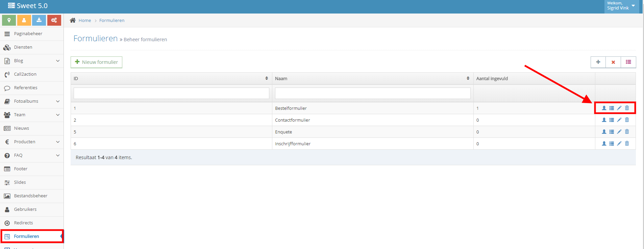Screen dimensions: 644x249
Task: Open Footer in the sidebar
Action: [x=32, y=169]
